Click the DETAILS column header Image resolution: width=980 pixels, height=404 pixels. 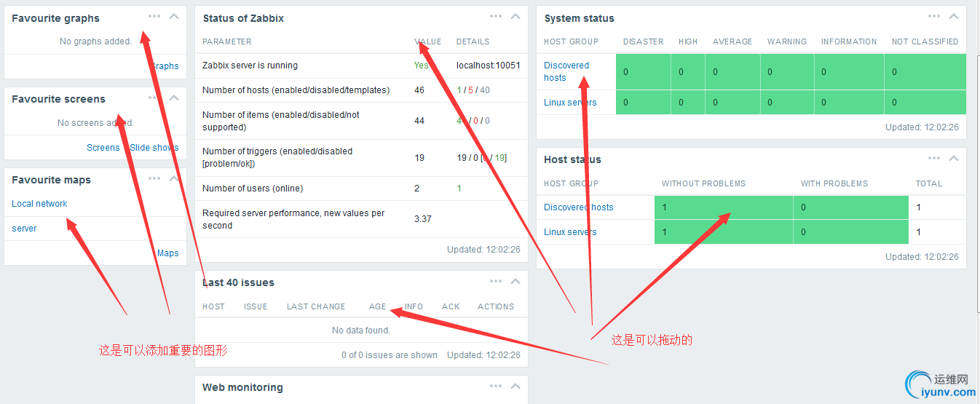[x=473, y=42]
